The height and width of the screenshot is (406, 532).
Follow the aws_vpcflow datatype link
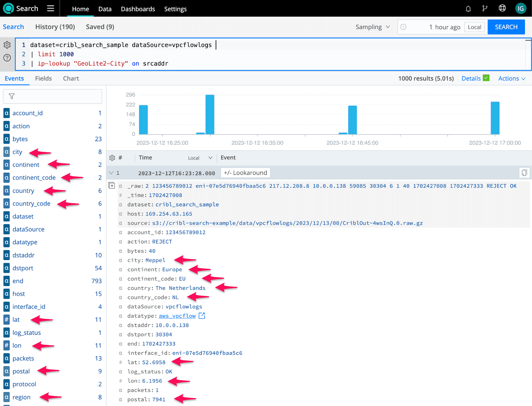pyautogui.click(x=177, y=316)
